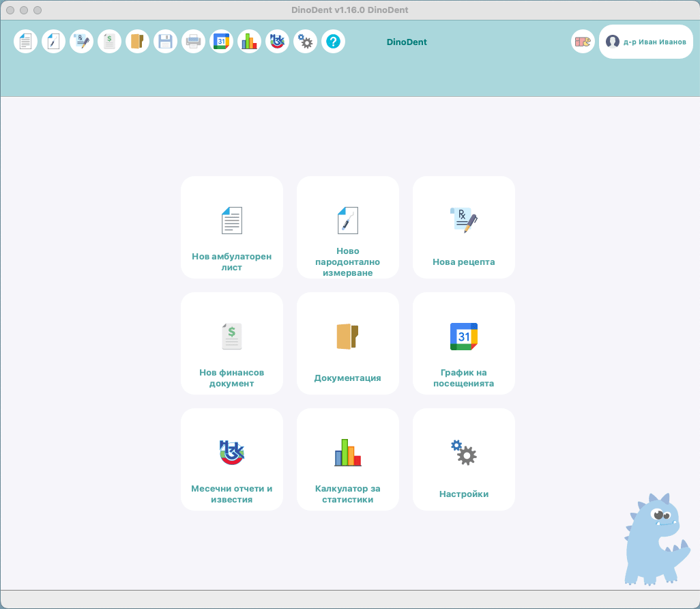Open statistics with the bar chart icon
The width and height of the screenshot is (700, 609).
click(x=249, y=42)
